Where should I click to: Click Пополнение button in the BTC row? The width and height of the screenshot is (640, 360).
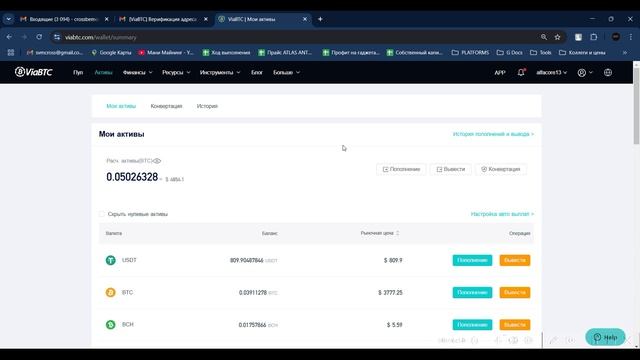tap(472, 292)
